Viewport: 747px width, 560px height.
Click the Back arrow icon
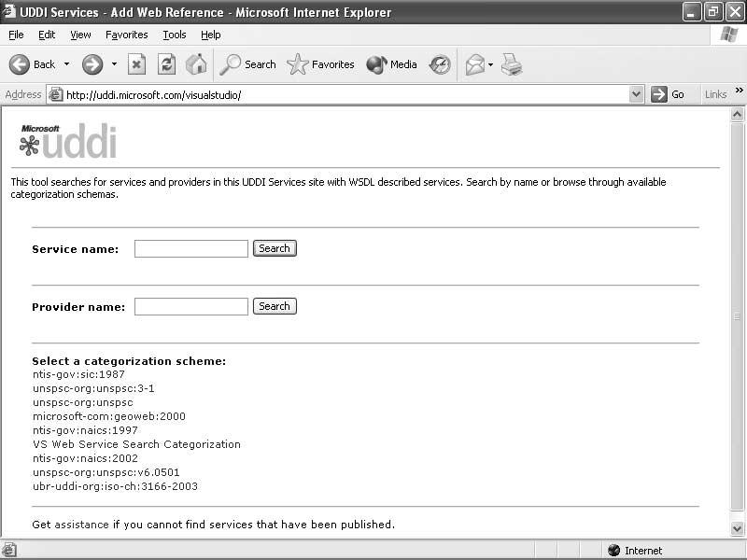[x=20, y=64]
